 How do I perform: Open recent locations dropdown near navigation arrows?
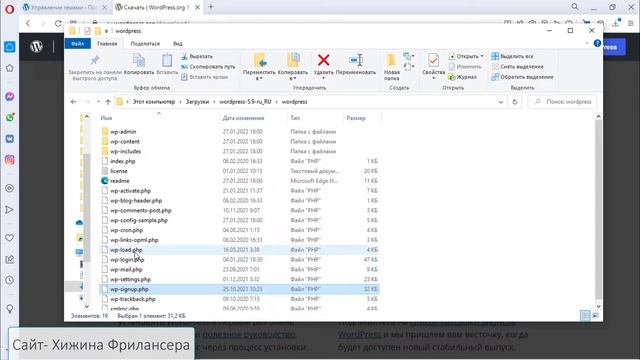click(98, 102)
